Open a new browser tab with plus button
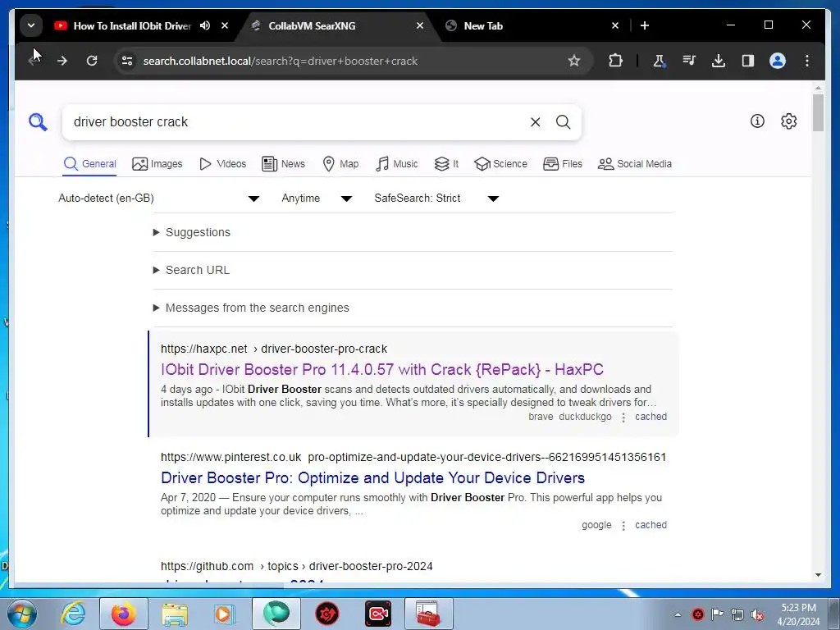 coord(645,25)
